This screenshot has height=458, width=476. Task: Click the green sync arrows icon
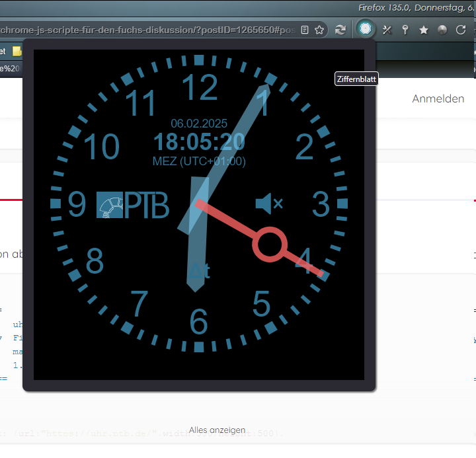tap(340, 30)
